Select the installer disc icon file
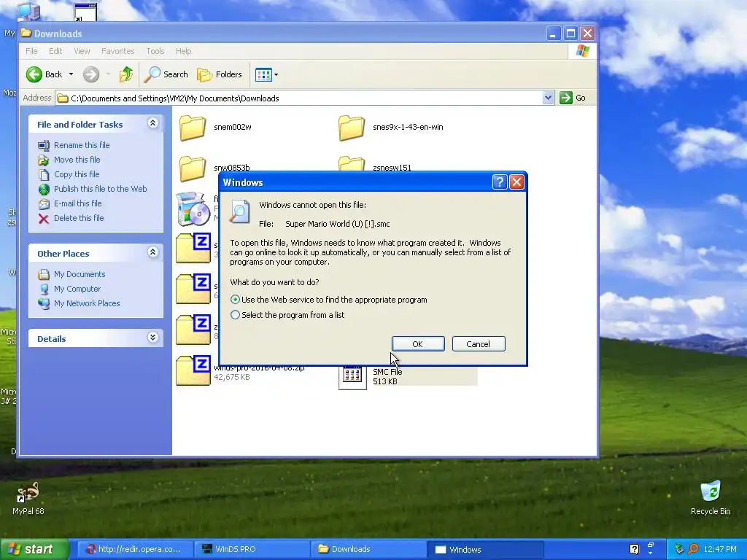The width and height of the screenshot is (747, 560). pyautogui.click(x=193, y=209)
